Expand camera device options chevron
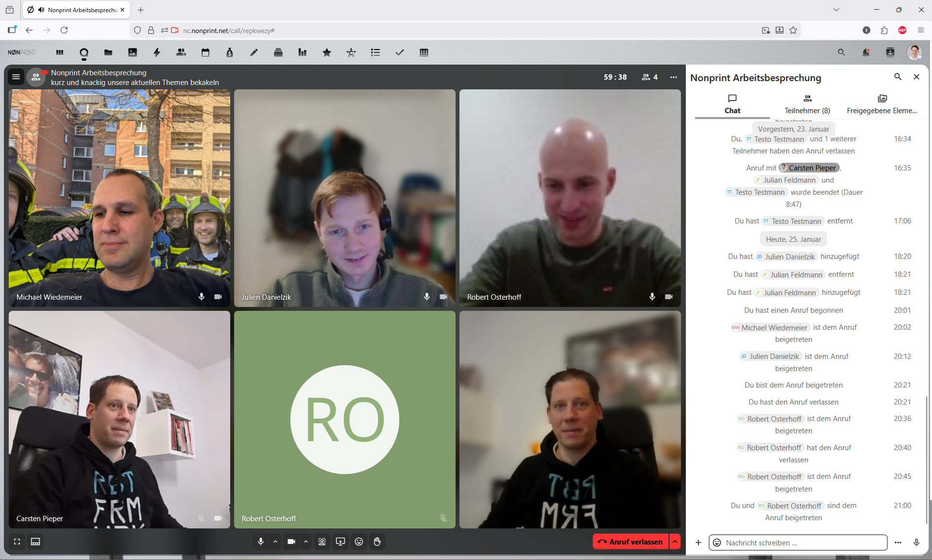 pos(306,542)
